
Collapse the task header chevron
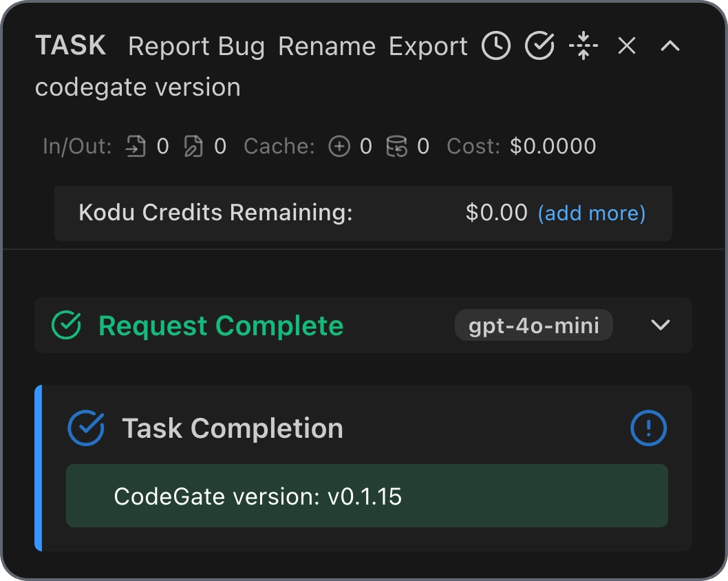(670, 45)
